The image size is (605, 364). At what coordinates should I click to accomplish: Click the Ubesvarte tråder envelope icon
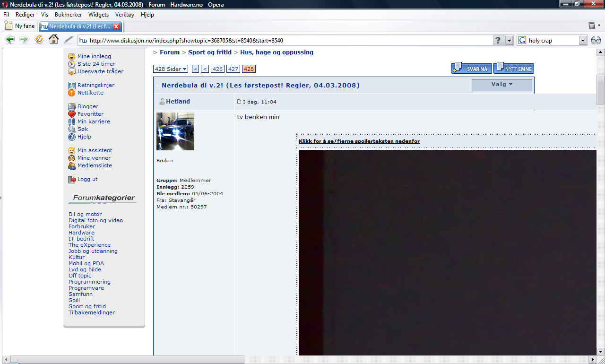click(72, 71)
